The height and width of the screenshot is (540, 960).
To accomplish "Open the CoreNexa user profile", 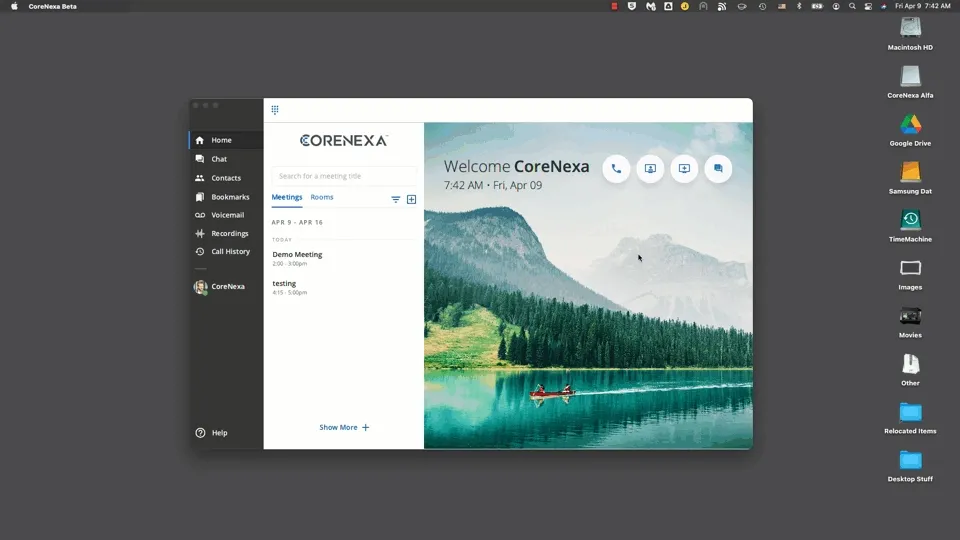I will [226, 287].
